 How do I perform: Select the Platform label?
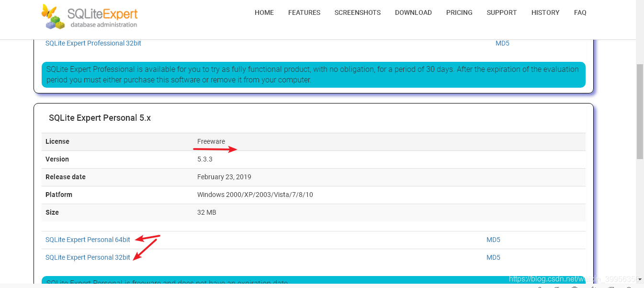coord(59,195)
